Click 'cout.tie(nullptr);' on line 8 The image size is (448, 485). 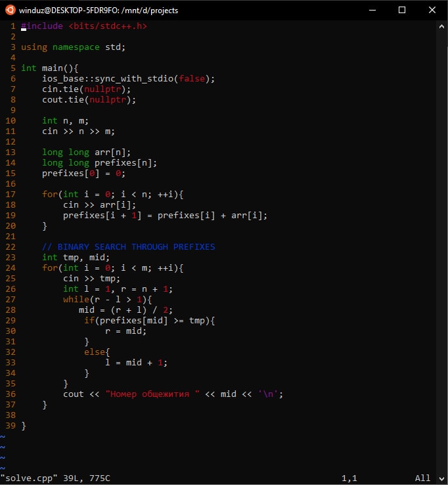click(89, 100)
